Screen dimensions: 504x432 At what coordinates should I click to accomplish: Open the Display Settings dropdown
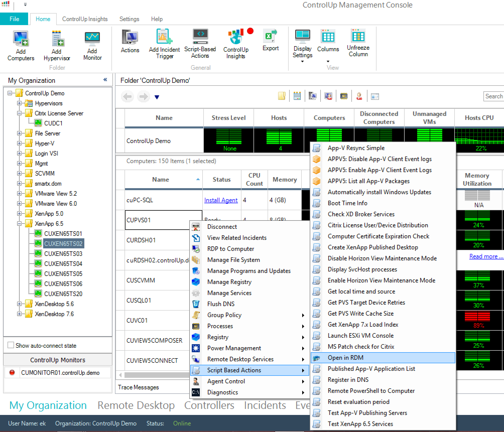coord(302,55)
